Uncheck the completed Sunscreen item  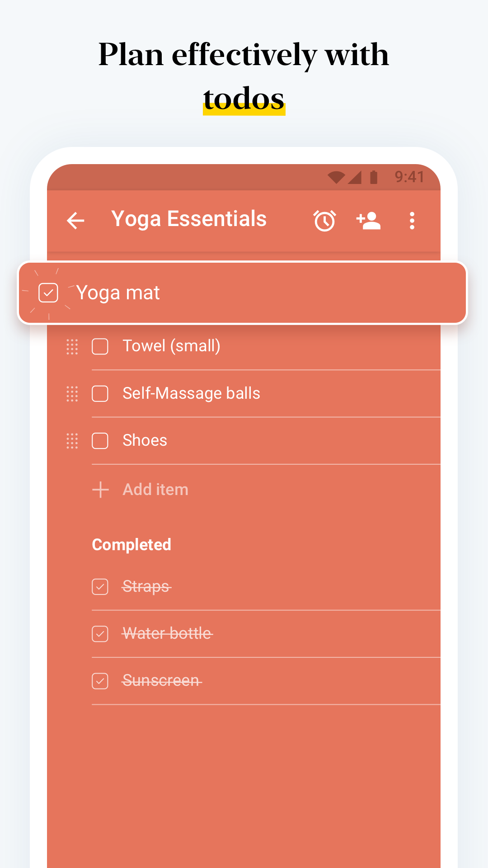tap(100, 680)
